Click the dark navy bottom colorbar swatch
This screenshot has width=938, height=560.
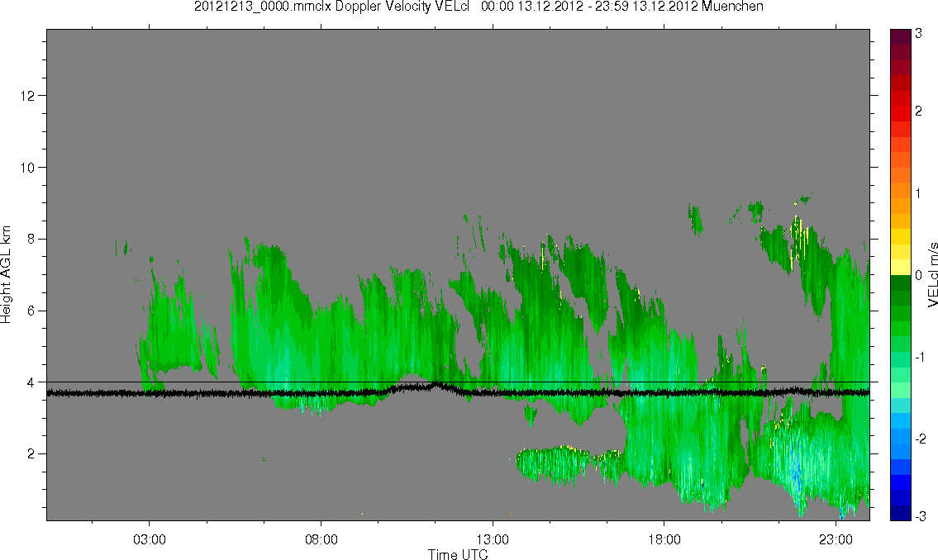[901, 513]
